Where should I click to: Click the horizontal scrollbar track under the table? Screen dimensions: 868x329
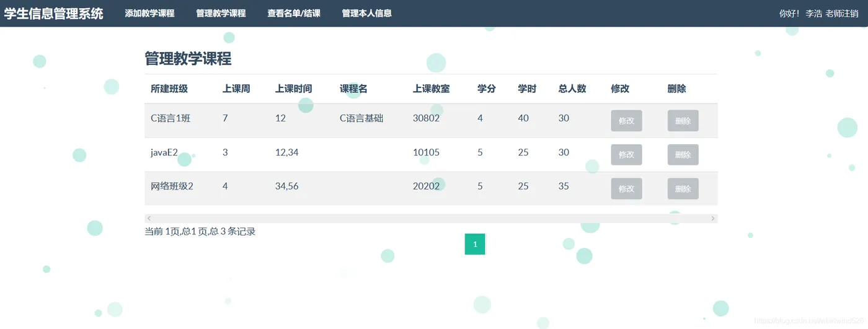pyautogui.click(x=431, y=218)
